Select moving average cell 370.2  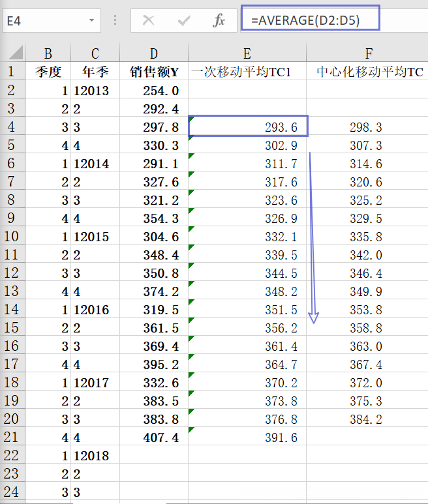(247, 381)
